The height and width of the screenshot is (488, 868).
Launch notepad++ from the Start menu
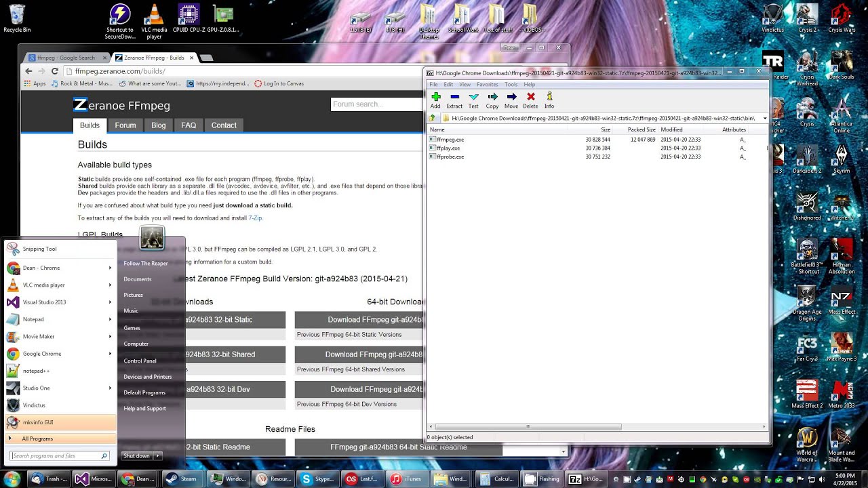click(61, 371)
